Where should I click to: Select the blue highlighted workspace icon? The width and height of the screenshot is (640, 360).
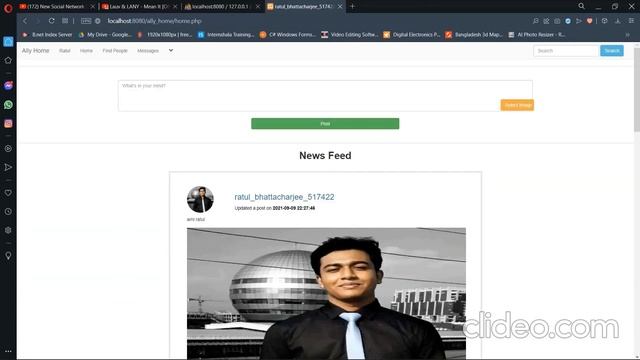(8, 41)
